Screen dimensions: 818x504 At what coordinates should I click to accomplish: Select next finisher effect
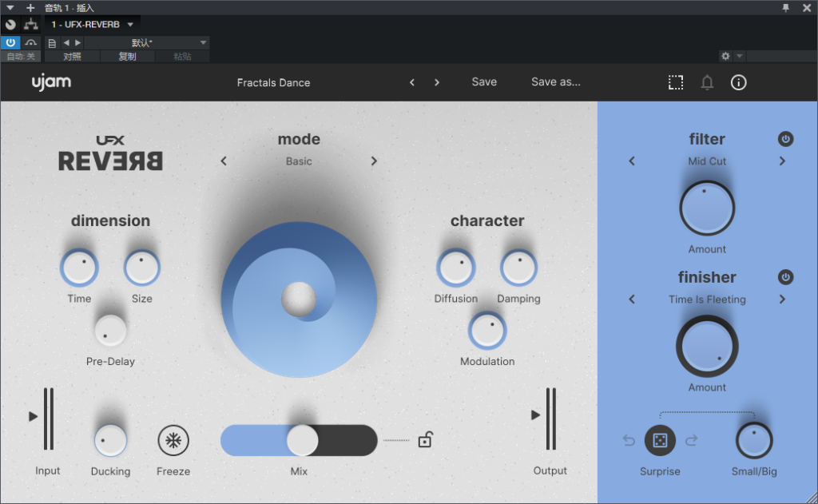782,300
